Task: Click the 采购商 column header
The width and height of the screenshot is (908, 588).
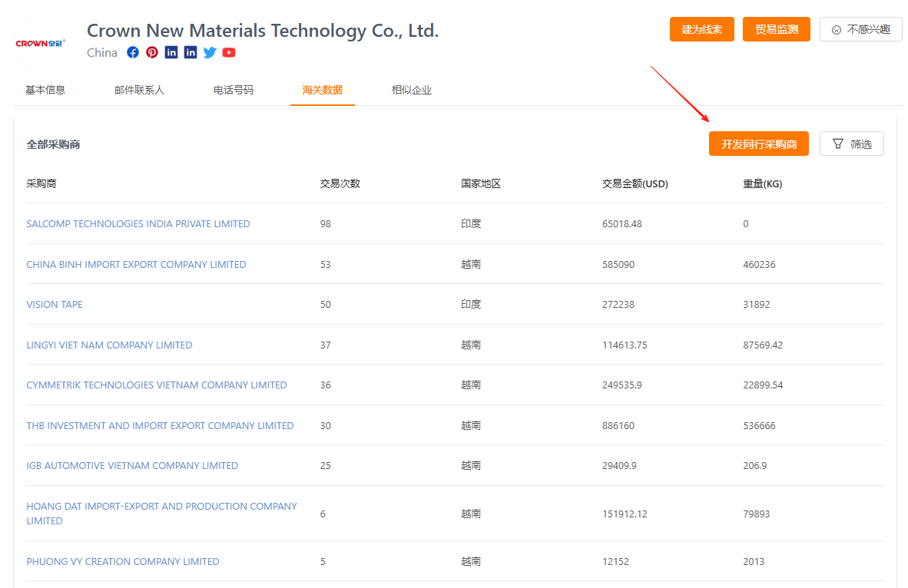Action: pos(41,183)
